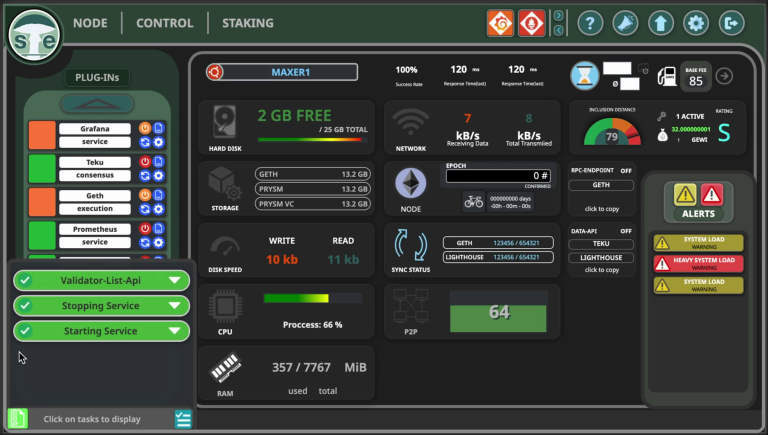
Task: Toggle the RPC-ENDPOINT OFF switch
Action: click(626, 171)
